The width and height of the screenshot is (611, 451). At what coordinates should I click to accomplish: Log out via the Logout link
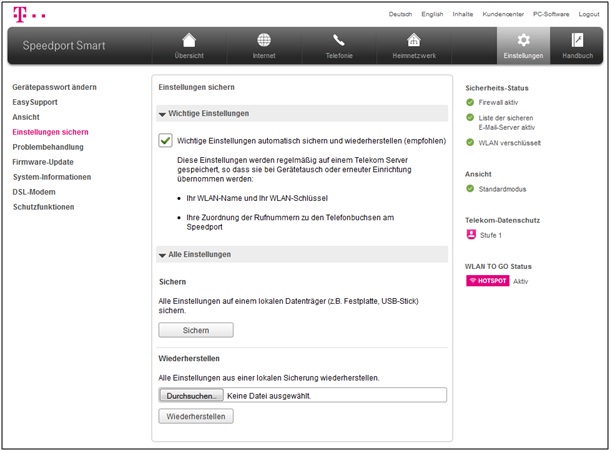click(x=589, y=14)
